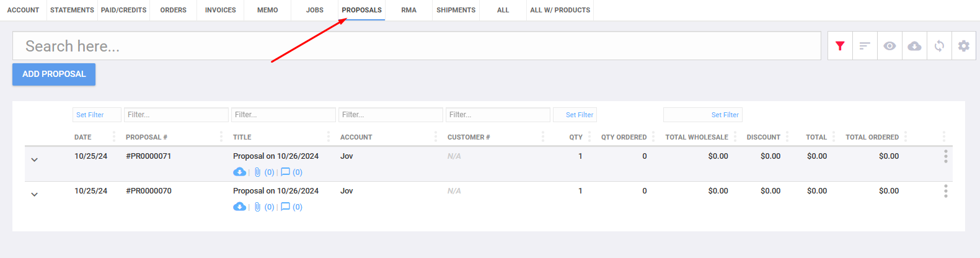Click the Proposal # filter field
This screenshot has height=258, width=980.
tap(176, 115)
